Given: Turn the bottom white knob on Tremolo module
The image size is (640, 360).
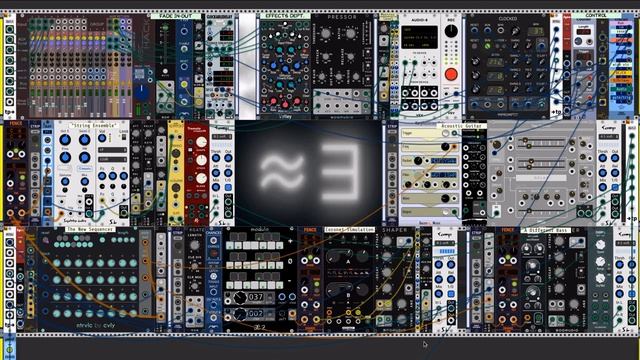Looking at the screenshot, I should 201,178.
